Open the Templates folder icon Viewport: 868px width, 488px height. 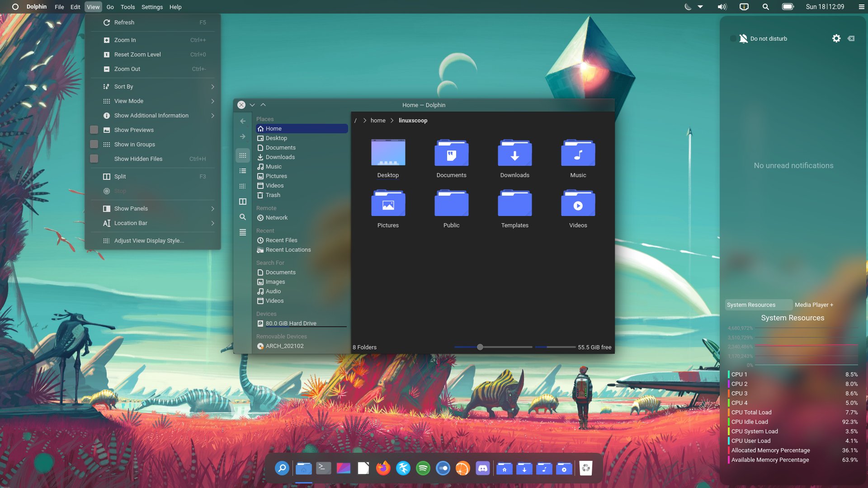click(x=514, y=203)
